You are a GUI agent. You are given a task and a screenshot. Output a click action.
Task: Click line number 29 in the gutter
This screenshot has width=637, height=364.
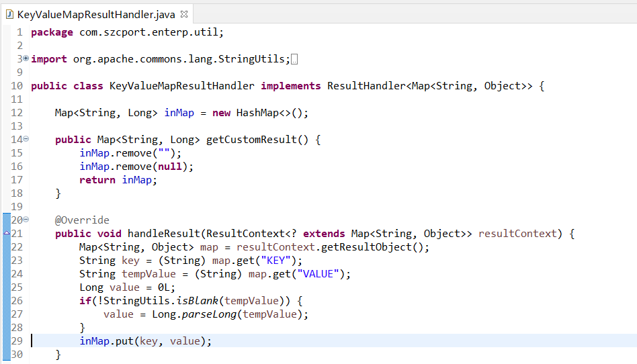(x=17, y=341)
